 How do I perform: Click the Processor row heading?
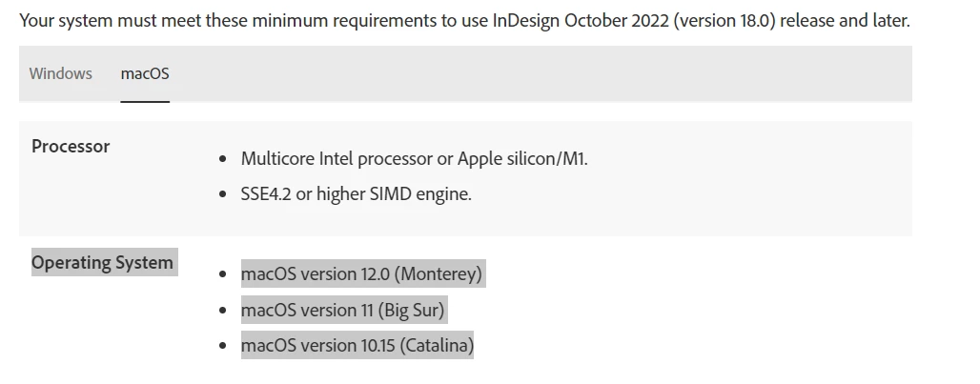coord(71,146)
